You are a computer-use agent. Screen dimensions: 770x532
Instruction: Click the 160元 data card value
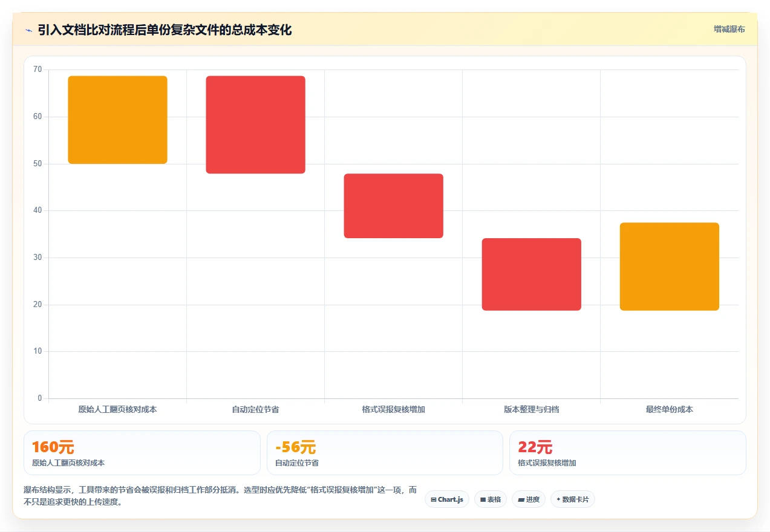pos(53,447)
